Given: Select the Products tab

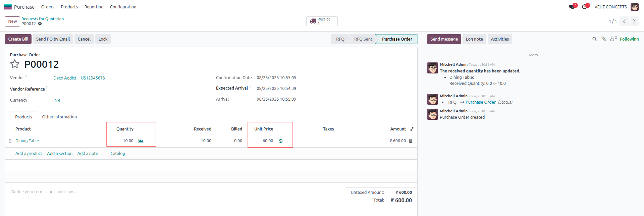Looking at the screenshot, I should [x=23, y=117].
